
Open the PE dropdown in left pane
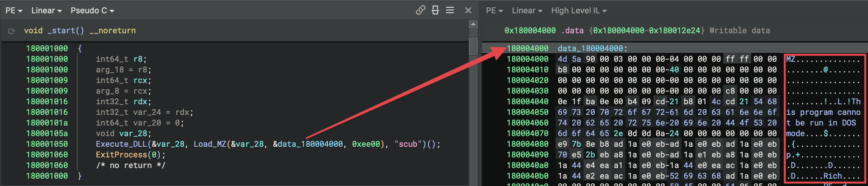tap(14, 10)
